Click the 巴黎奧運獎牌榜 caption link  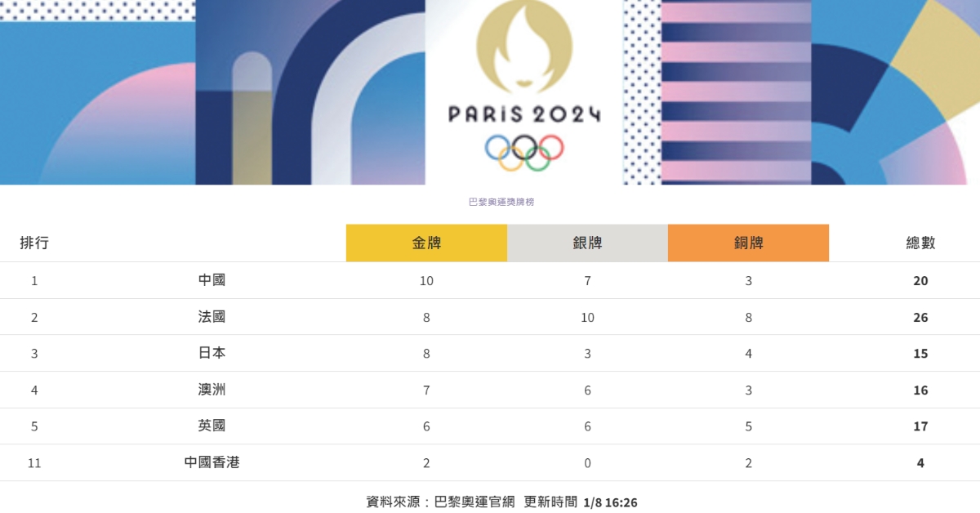pos(501,202)
